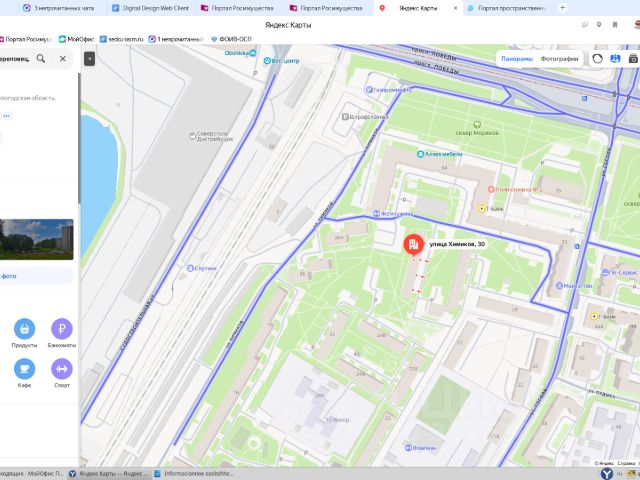640x480 pixels.
Task: Open the '1 непрочитанный' bookmark
Action: (176, 39)
